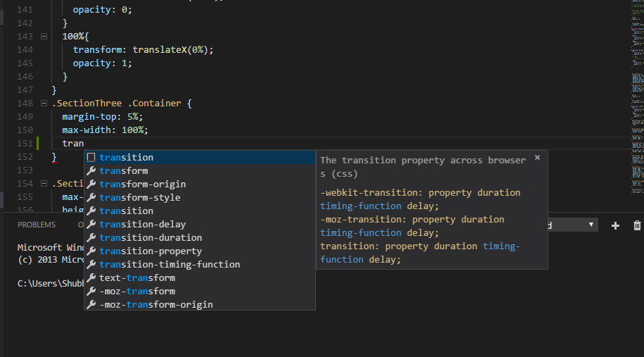This screenshot has width=644, height=357.
Task: Click line number 151 in gutter
Action: pyautogui.click(x=25, y=144)
